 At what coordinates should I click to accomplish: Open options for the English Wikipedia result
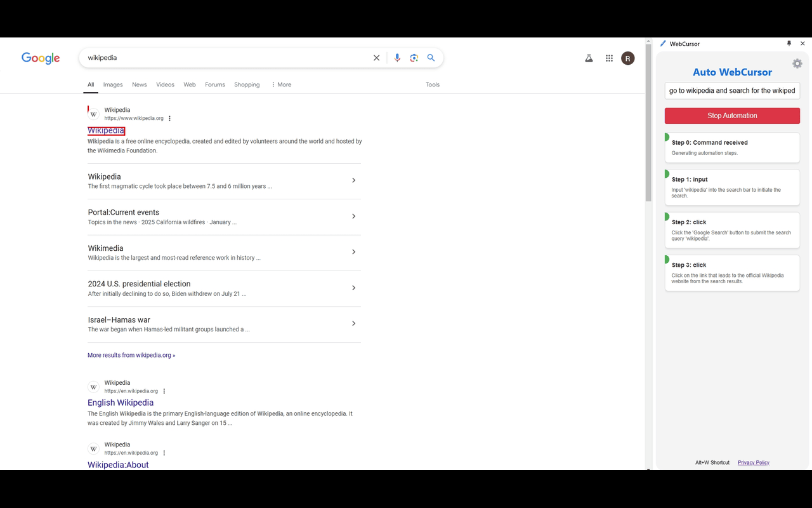click(x=164, y=391)
